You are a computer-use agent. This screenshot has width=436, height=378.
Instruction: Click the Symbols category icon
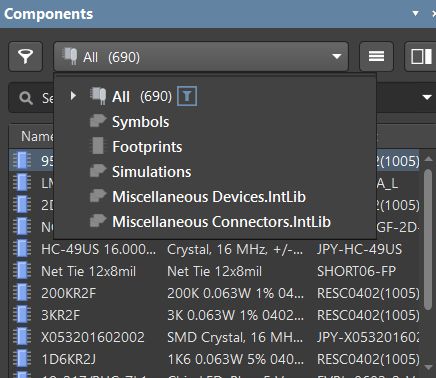point(98,121)
